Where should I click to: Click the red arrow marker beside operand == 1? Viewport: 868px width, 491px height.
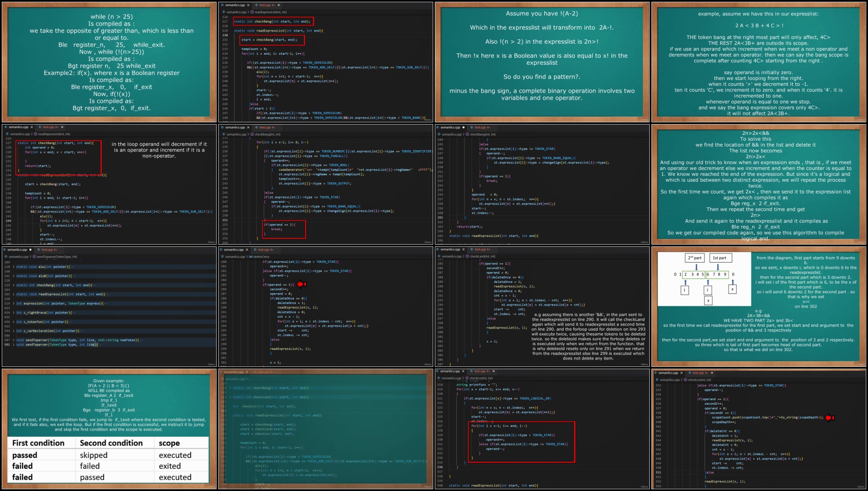tap(302, 284)
